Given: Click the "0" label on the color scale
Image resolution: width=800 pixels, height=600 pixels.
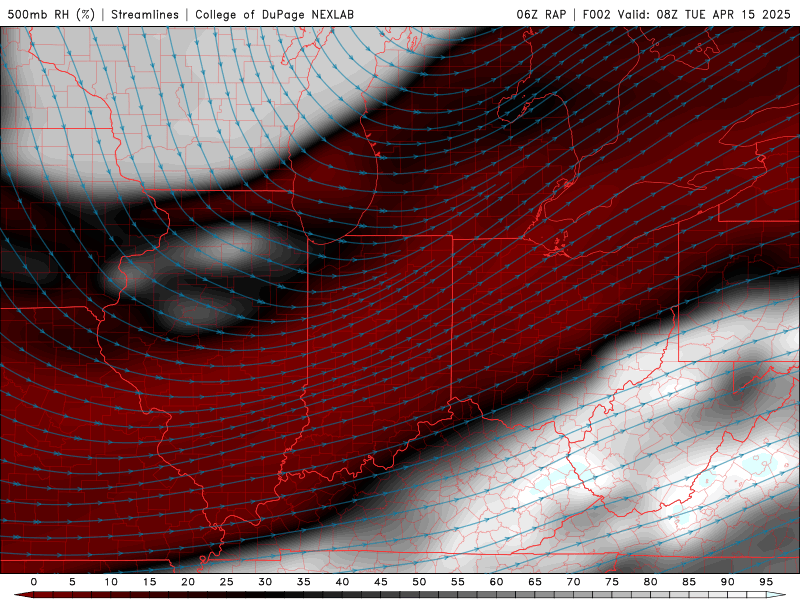Looking at the screenshot, I should point(34,582).
